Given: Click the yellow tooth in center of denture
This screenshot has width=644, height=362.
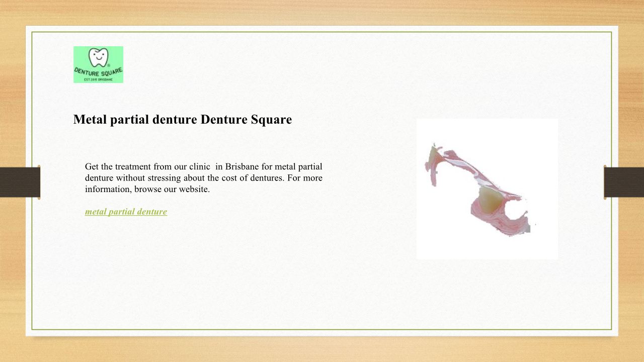Looking at the screenshot, I should [489, 200].
